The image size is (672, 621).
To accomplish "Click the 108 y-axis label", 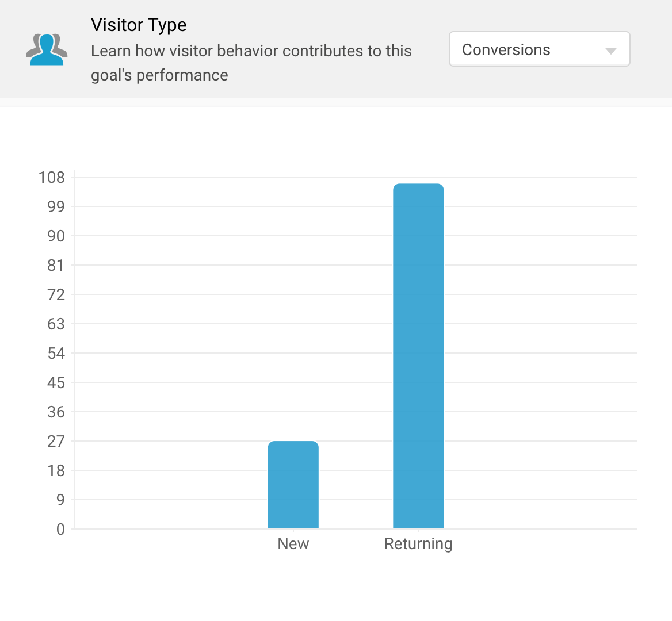I will [x=52, y=178].
